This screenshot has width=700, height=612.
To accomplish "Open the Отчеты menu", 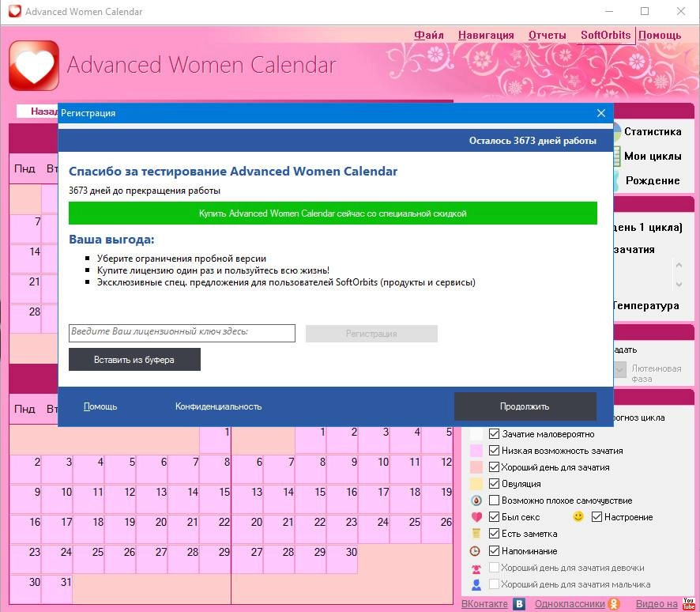I will point(547,35).
